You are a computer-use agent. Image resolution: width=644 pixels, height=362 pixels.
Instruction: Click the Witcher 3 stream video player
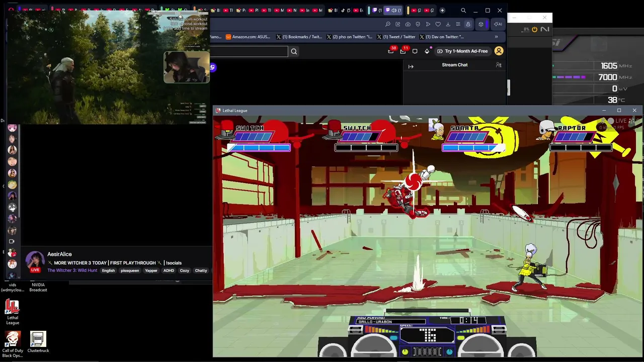pos(108,68)
